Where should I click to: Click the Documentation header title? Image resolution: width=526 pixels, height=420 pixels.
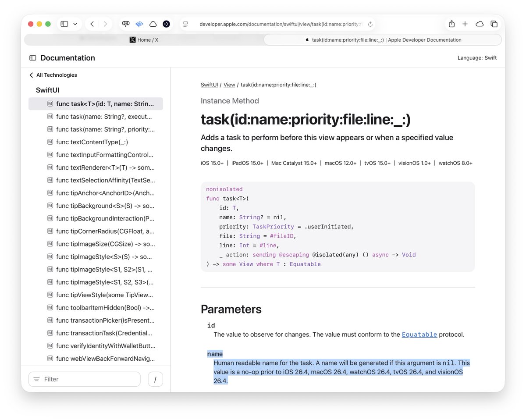[68, 58]
